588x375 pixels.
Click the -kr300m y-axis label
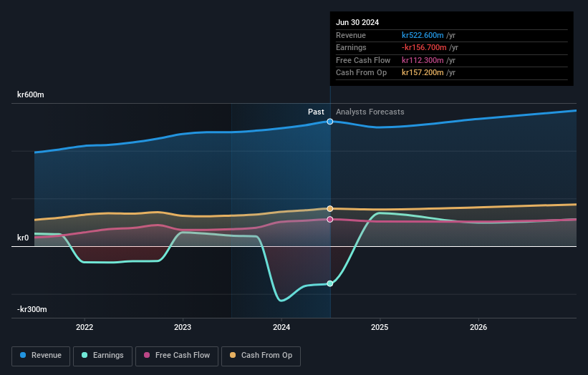[32, 309]
